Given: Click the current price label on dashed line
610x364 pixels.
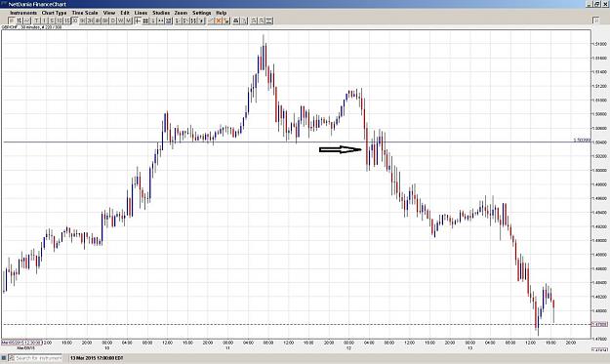Looking at the screenshot, I should (x=599, y=324).
